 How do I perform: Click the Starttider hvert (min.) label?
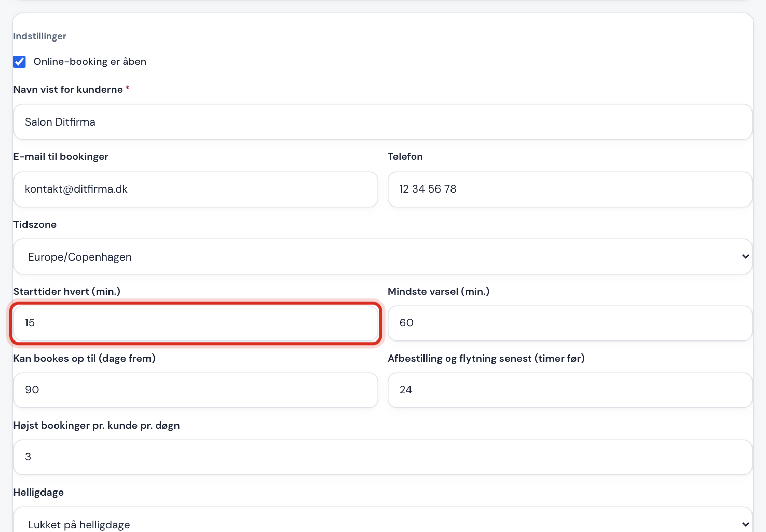pyautogui.click(x=67, y=292)
